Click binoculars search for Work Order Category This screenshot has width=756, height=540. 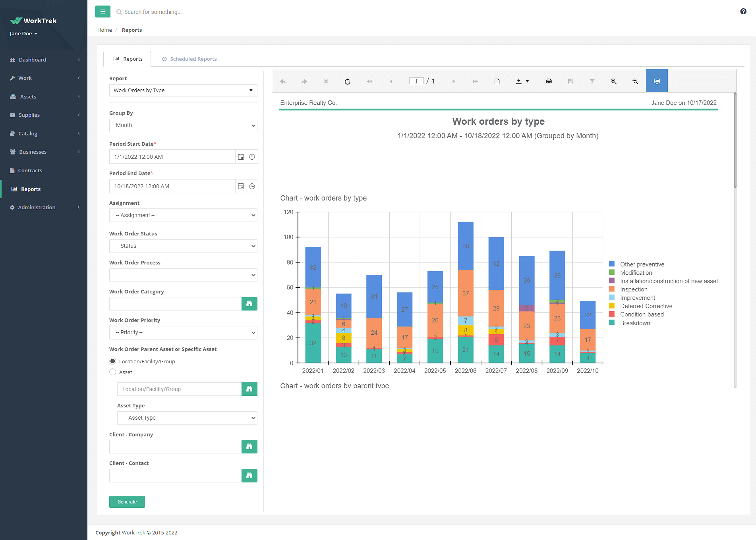249,304
